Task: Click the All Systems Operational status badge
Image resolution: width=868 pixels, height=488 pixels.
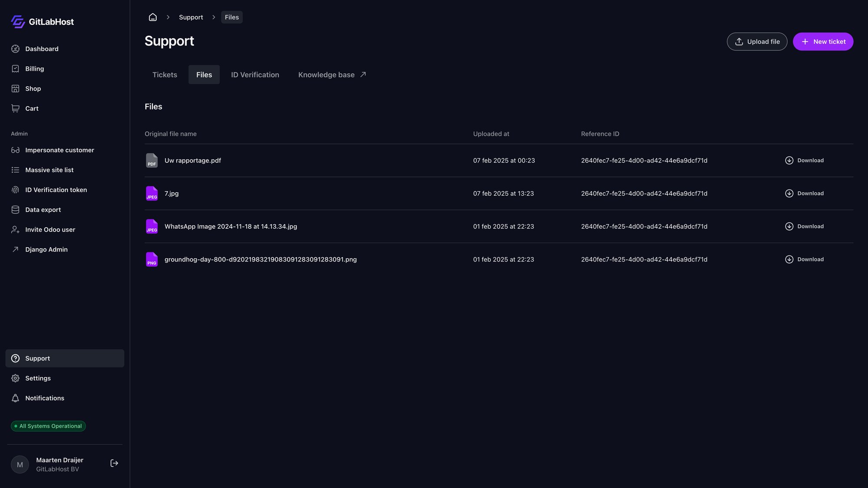Action: [48, 426]
